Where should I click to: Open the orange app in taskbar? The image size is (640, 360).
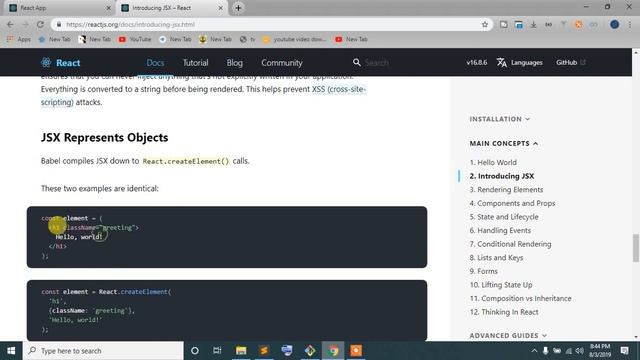[356, 351]
